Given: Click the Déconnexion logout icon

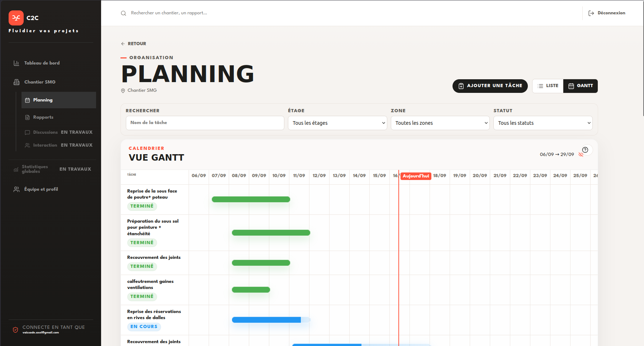Looking at the screenshot, I should [x=591, y=13].
